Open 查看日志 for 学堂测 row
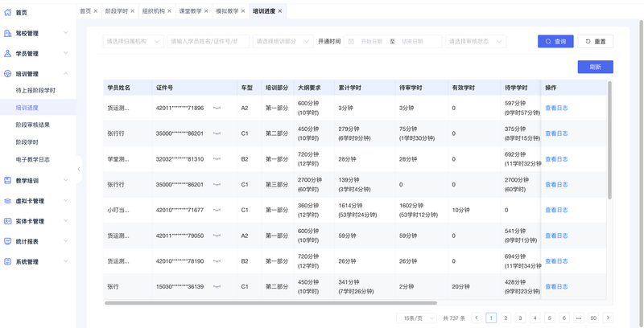 [556, 159]
